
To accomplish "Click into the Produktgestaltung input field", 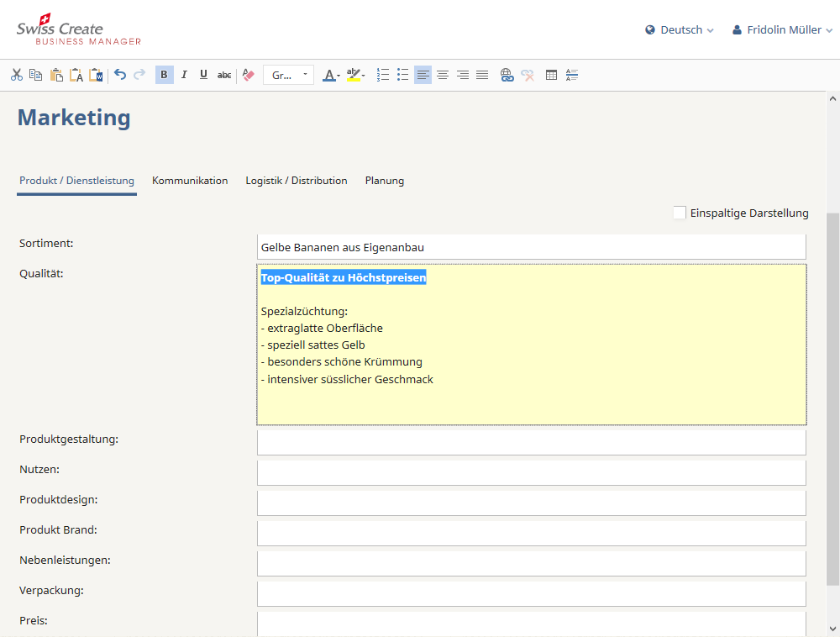I will pyautogui.click(x=531, y=442).
